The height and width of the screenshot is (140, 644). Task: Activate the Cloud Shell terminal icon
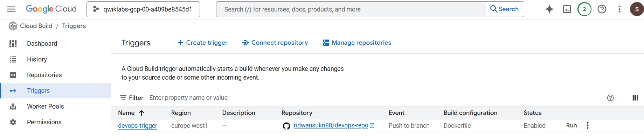point(567,9)
